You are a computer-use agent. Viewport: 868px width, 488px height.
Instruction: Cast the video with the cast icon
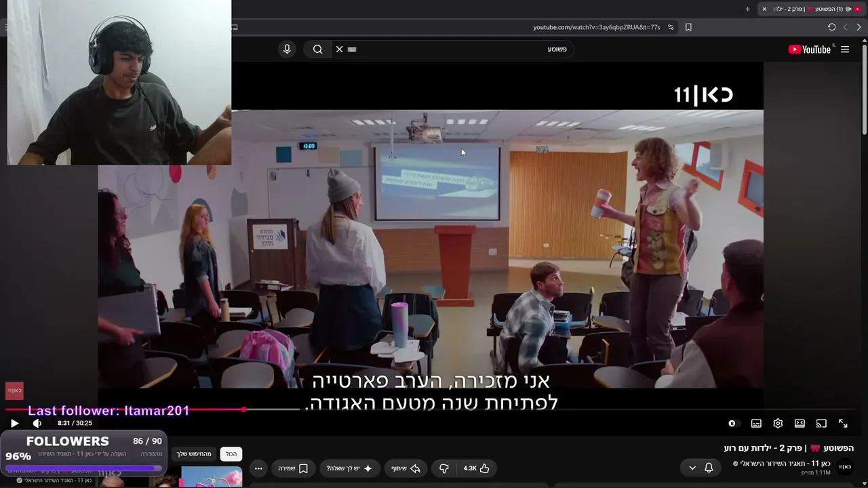(x=821, y=424)
